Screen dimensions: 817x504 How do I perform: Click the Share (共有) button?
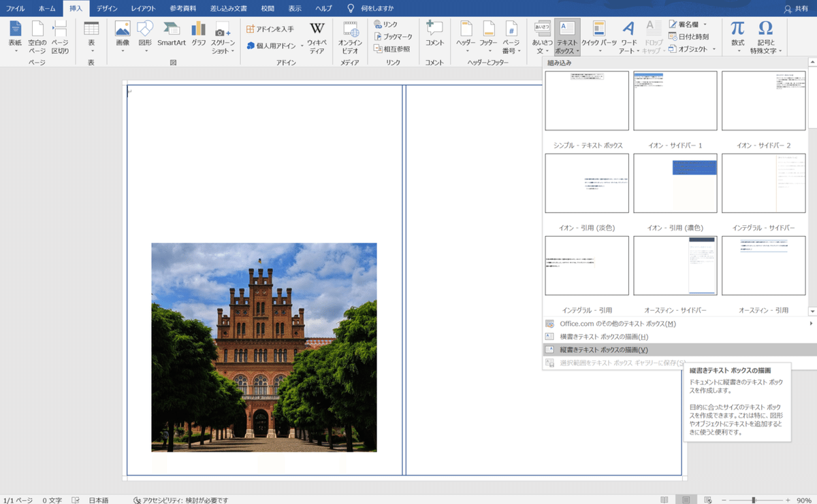tap(796, 8)
